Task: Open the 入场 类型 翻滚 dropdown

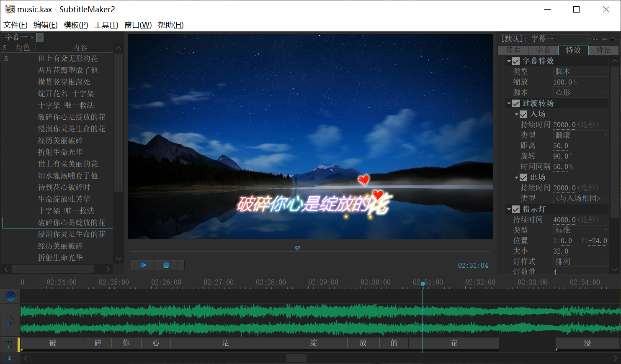Action: pos(580,135)
